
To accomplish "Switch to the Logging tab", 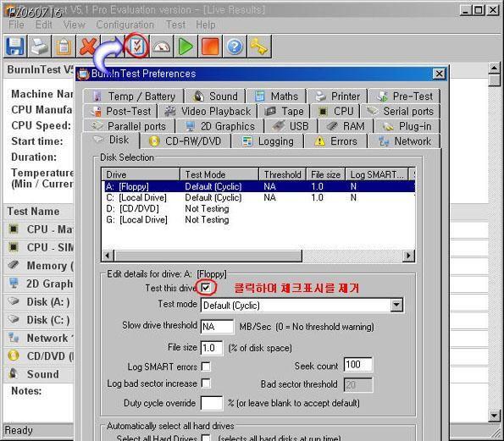I will pyautogui.click(x=268, y=141).
